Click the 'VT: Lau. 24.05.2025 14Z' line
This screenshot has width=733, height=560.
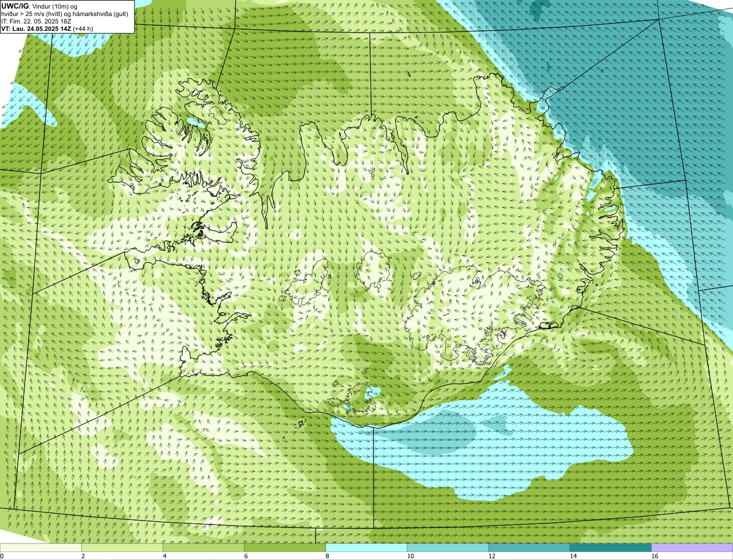pyautogui.click(x=48, y=29)
